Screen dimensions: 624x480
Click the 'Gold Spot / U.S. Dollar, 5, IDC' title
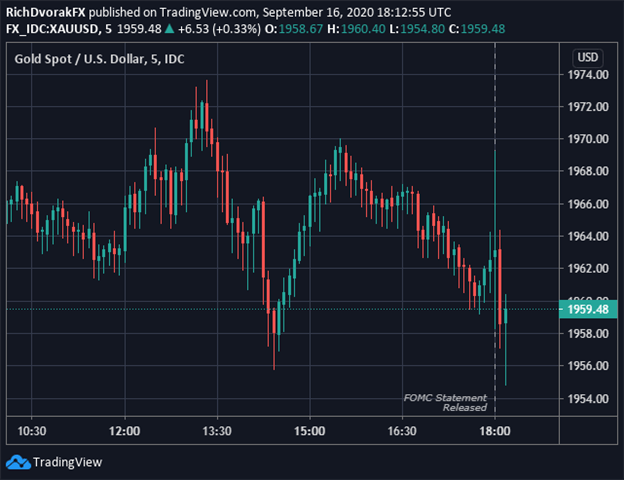(x=99, y=59)
